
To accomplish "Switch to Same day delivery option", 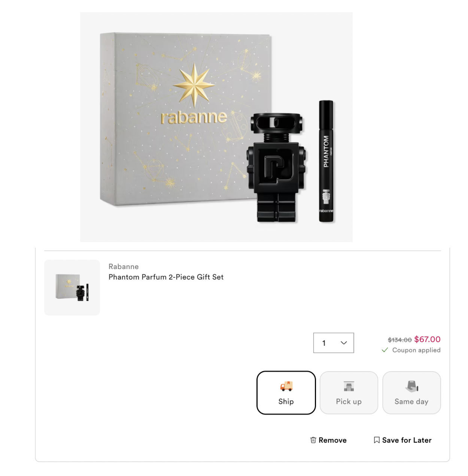I will tap(411, 393).
